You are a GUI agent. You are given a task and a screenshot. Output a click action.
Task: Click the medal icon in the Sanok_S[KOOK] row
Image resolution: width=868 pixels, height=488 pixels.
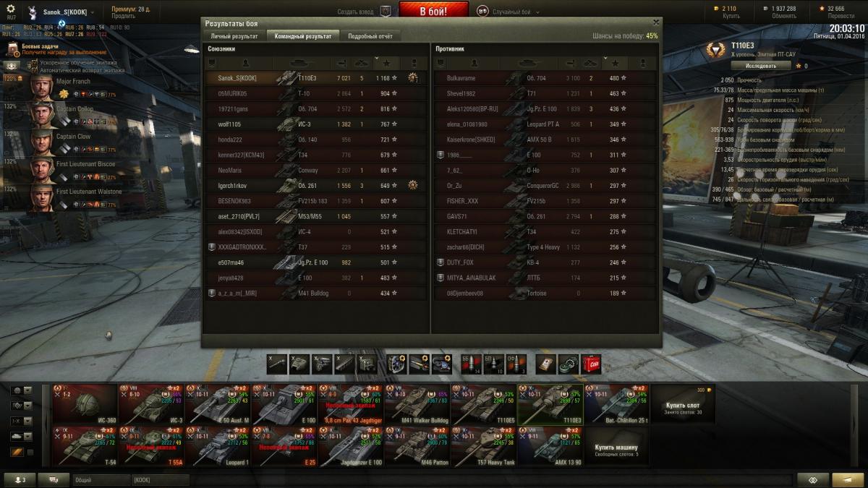(x=413, y=77)
